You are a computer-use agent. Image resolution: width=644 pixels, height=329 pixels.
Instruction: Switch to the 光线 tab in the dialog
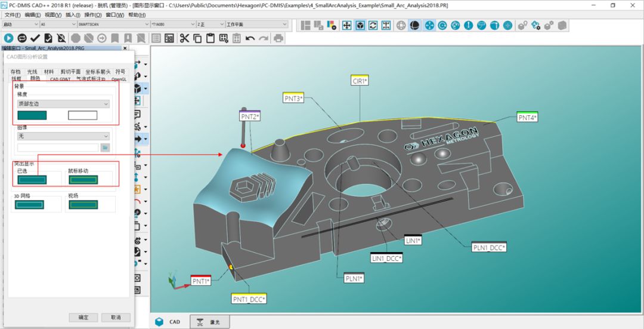tap(32, 72)
